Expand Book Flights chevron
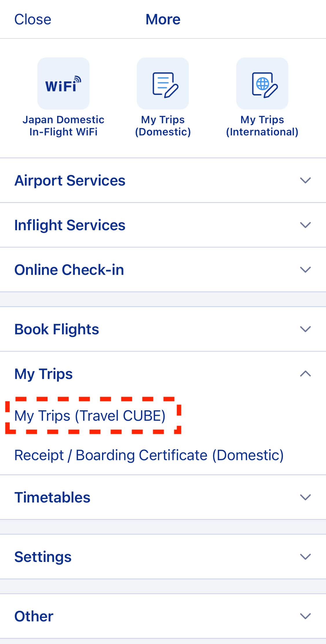 pos(305,329)
